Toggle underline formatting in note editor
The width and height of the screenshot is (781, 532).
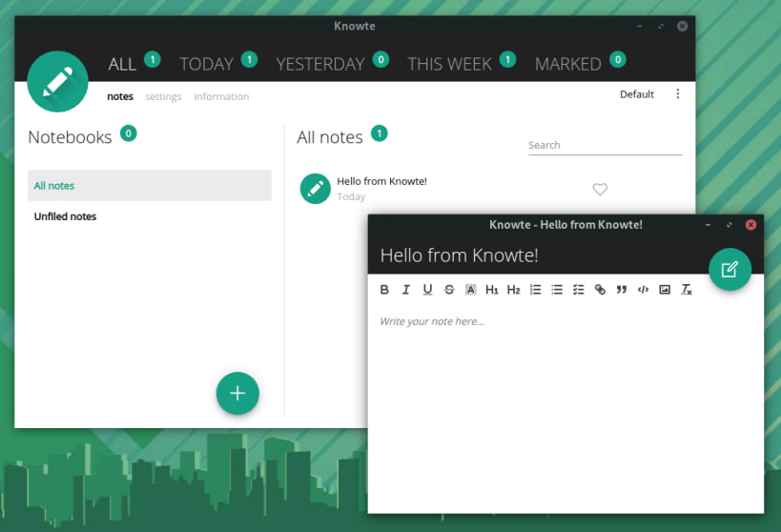click(x=427, y=290)
